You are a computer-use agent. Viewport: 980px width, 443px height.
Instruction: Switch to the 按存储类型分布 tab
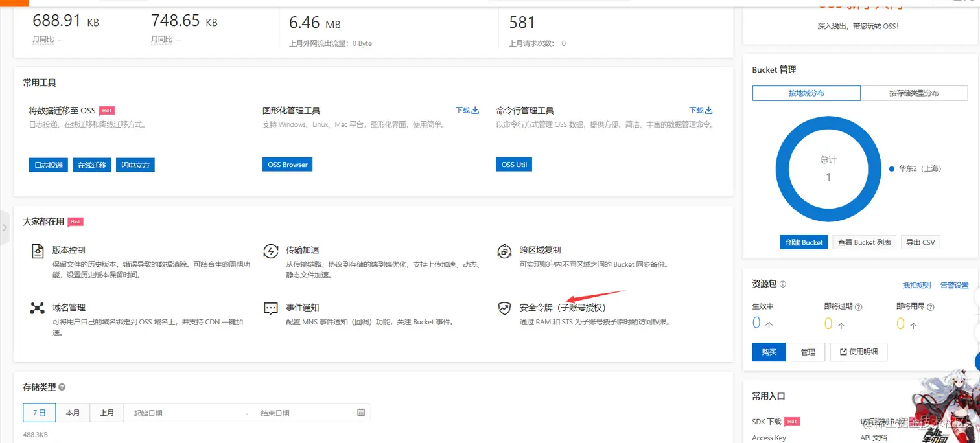click(914, 93)
